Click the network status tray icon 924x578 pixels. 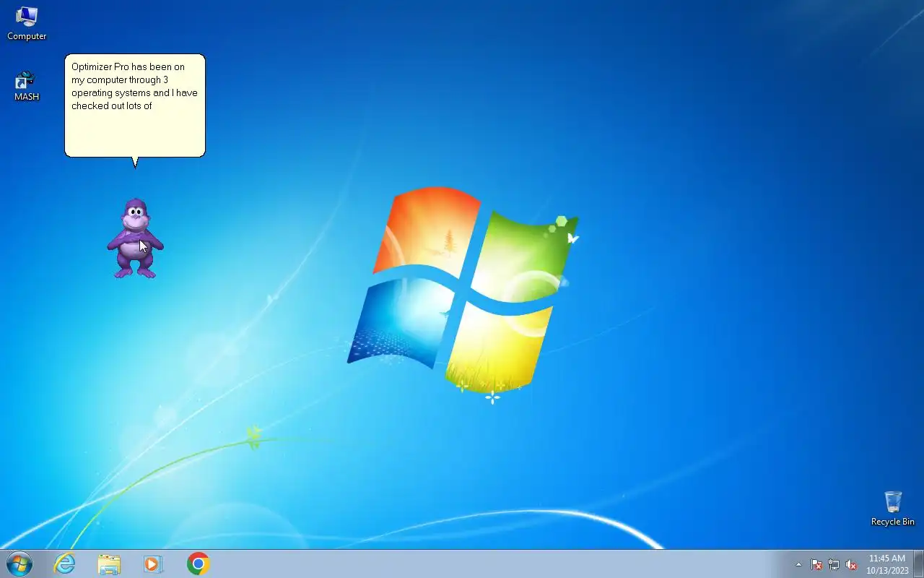(x=834, y=564)
